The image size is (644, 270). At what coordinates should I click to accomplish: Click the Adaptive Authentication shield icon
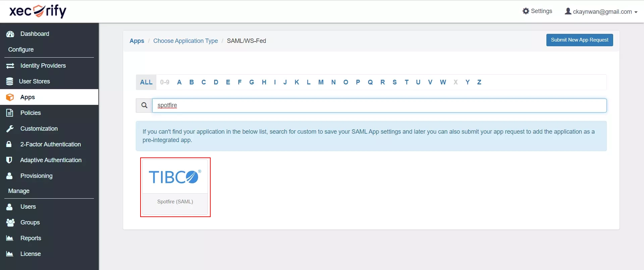click(9, 160)
